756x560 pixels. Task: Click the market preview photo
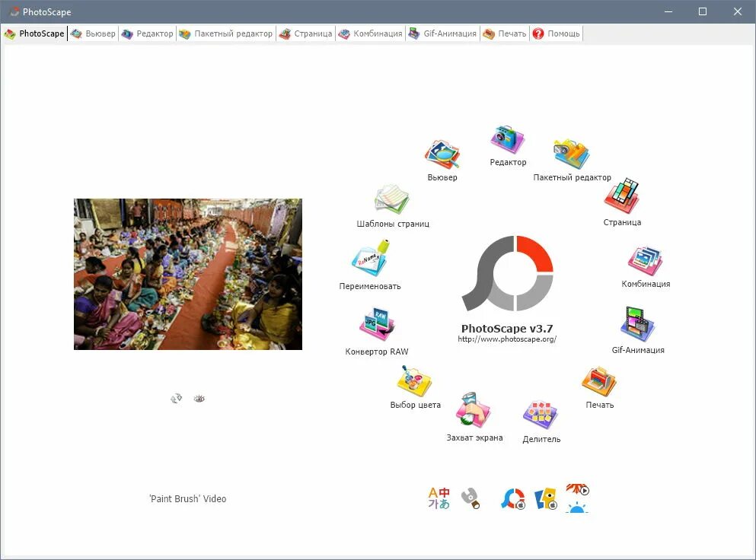click(x=188, y=274)
